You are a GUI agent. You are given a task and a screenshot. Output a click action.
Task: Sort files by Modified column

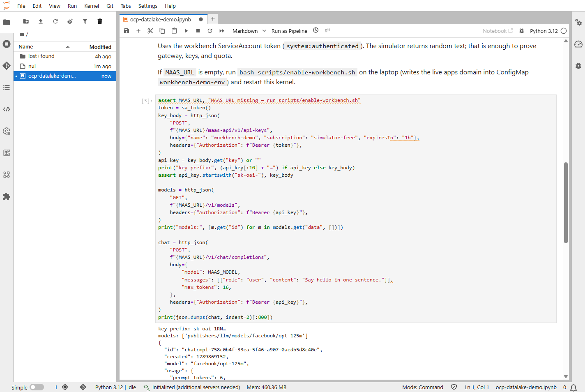(x=100, y=47)
